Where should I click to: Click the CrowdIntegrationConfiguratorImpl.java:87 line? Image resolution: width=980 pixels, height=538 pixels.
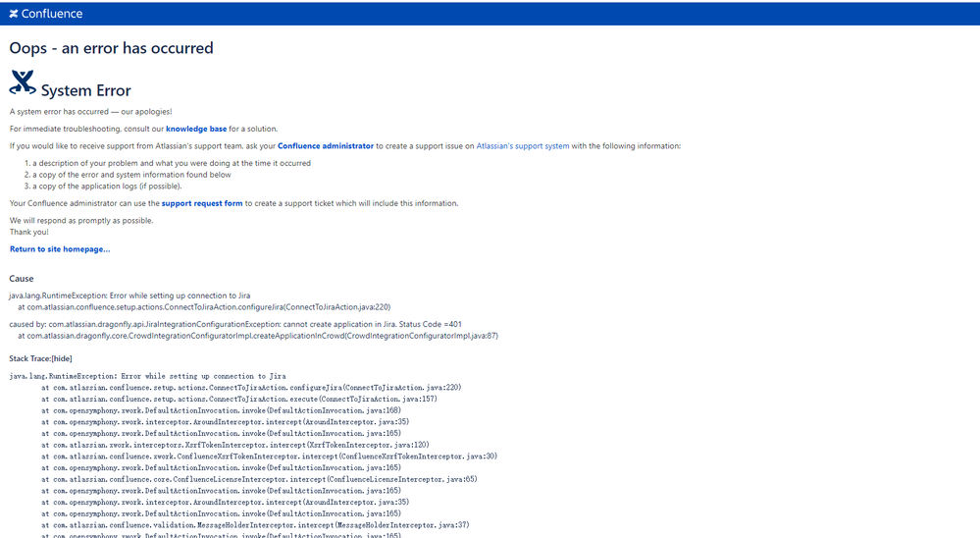[x=257, y=336]
